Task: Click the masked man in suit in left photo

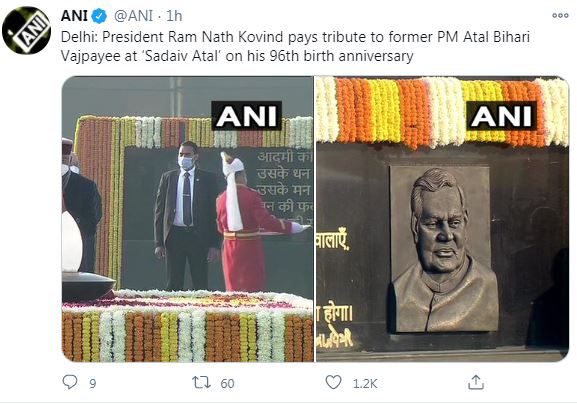Action: click(187, 215)
